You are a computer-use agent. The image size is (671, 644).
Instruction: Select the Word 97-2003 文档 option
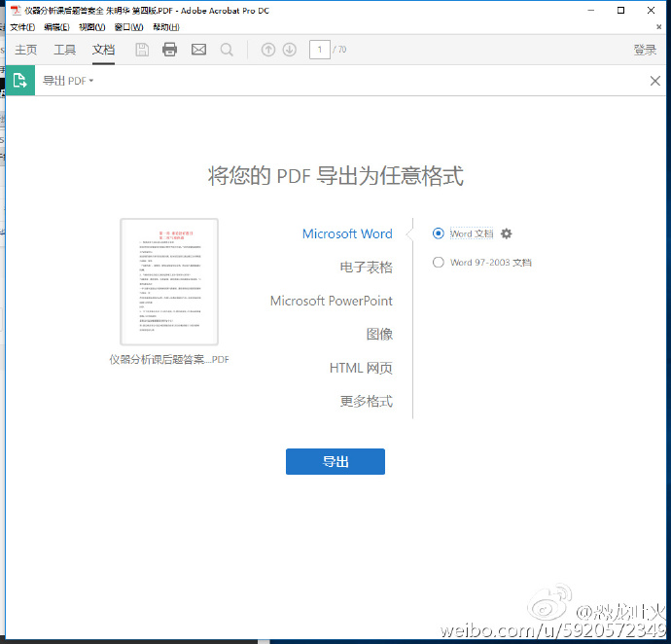(x=439, y=262)
